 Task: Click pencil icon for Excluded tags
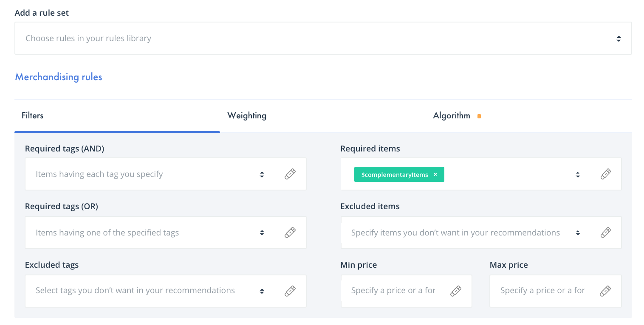click(x=290, y=291)
